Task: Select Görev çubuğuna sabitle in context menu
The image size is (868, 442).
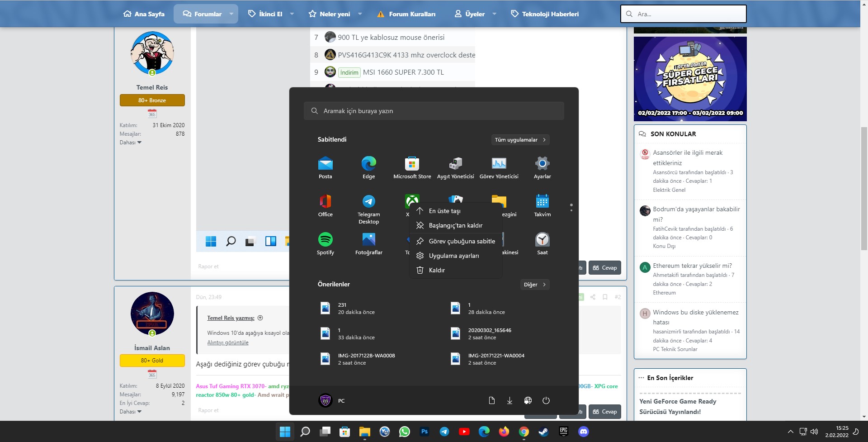Action: coord(456,241)
